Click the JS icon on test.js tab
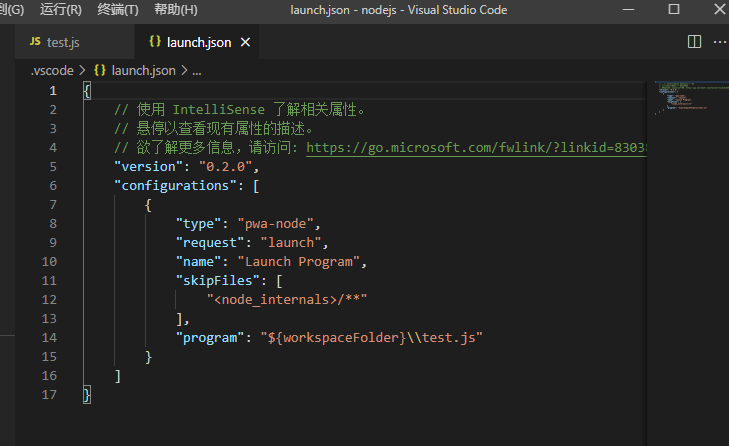Image resolution: width=729 pixels, height=446 pixels. tap(35, 41)
